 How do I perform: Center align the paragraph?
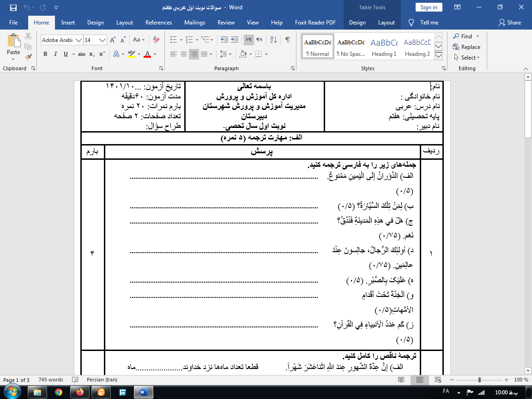(x=184, y=54)
